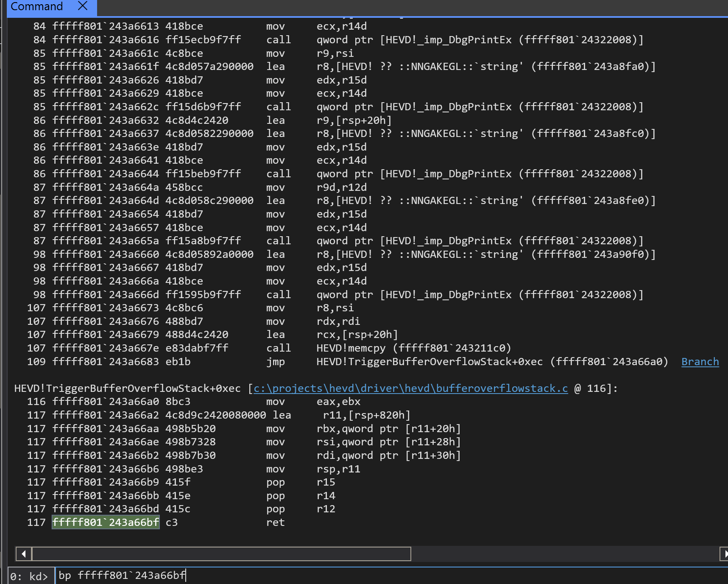Focus the kd command input box
Viewport: 728px width, 584px height.
coord(391,576)
